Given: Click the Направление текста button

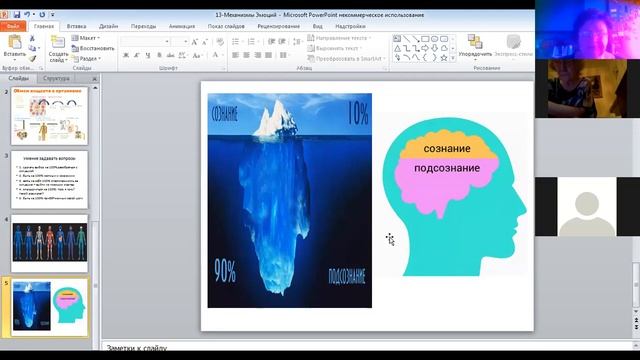Looking at the screenshot, I should 340,38.
